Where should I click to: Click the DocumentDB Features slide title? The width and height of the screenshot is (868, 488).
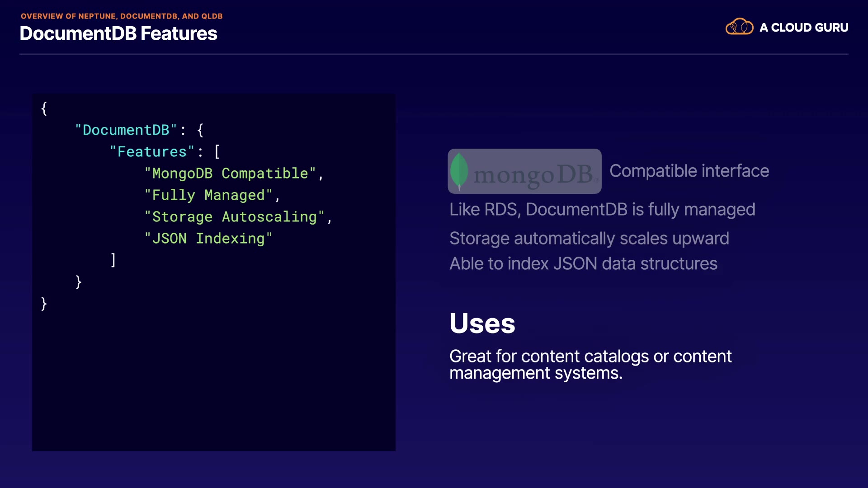click(118, 34)
